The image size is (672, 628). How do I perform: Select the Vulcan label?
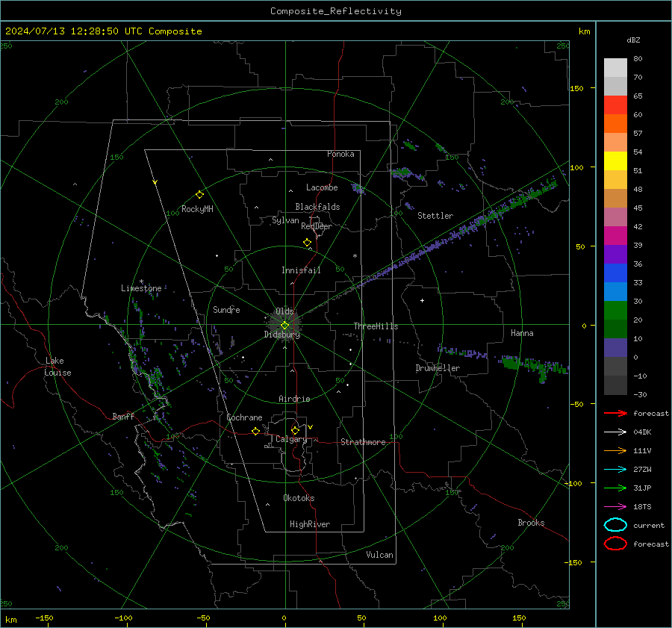coord(379,555)
